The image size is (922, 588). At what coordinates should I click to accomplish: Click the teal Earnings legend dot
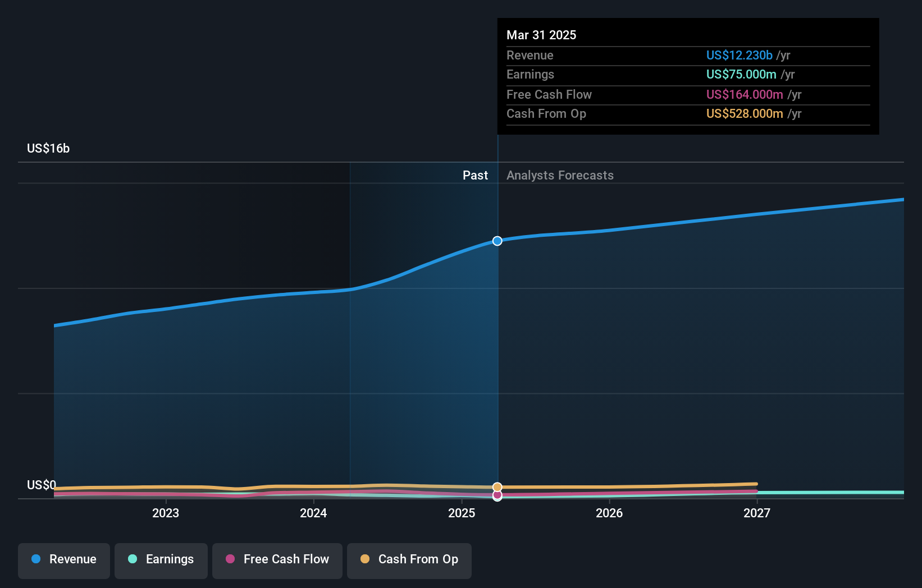[131, 559]
